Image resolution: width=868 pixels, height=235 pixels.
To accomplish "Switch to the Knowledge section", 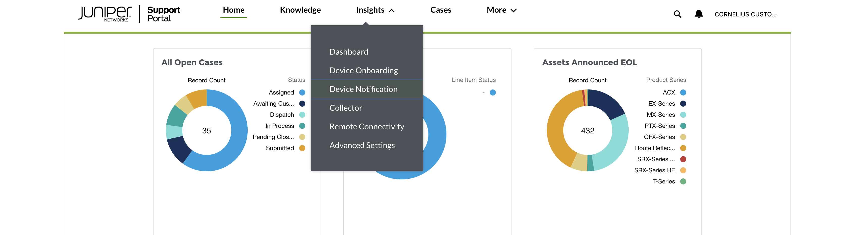I will coord(300,10).
